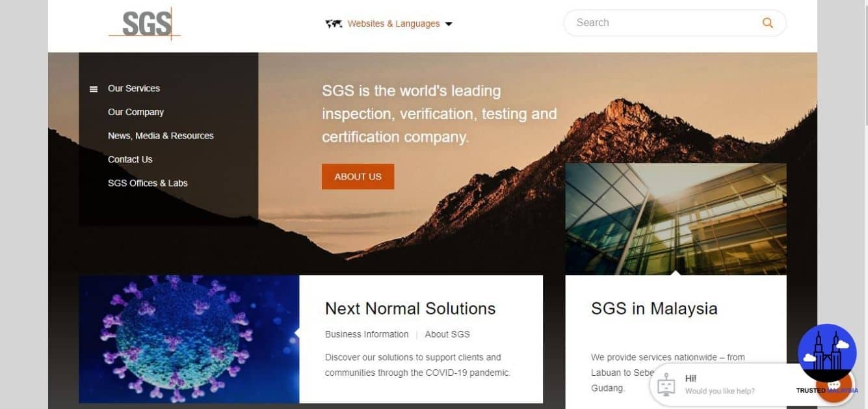Click the ABOUT US button
Image resolution: width=868 pixels, height=409 pixels.
point(358,177)
